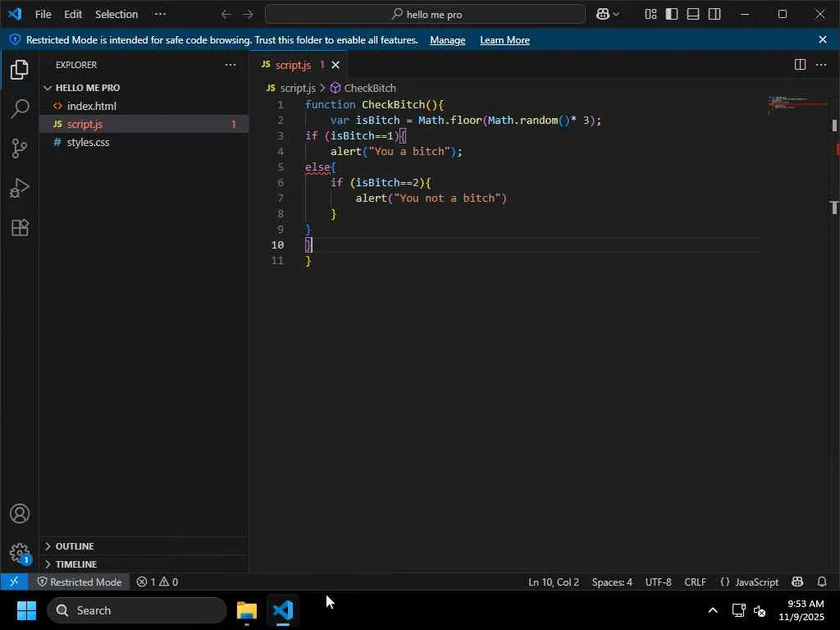Screen dimensions: 840x630
Task: Open the Extensions view
Action: (20, 228)
